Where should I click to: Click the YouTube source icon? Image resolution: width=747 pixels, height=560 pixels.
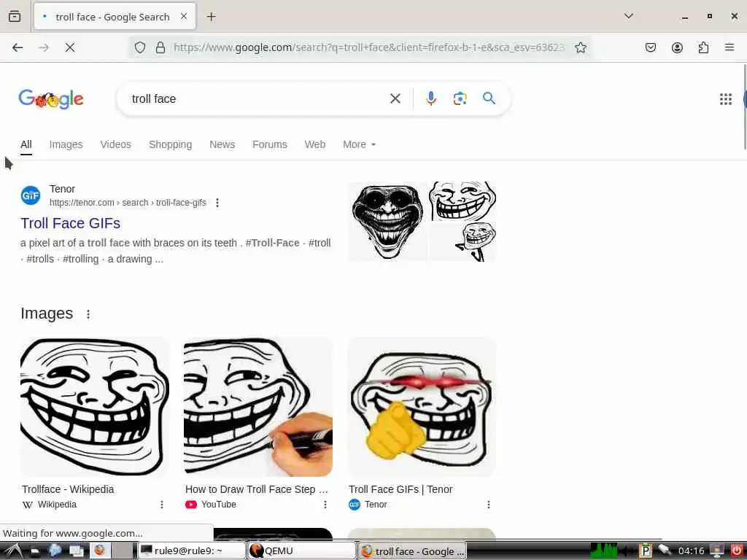pos(191,505)
